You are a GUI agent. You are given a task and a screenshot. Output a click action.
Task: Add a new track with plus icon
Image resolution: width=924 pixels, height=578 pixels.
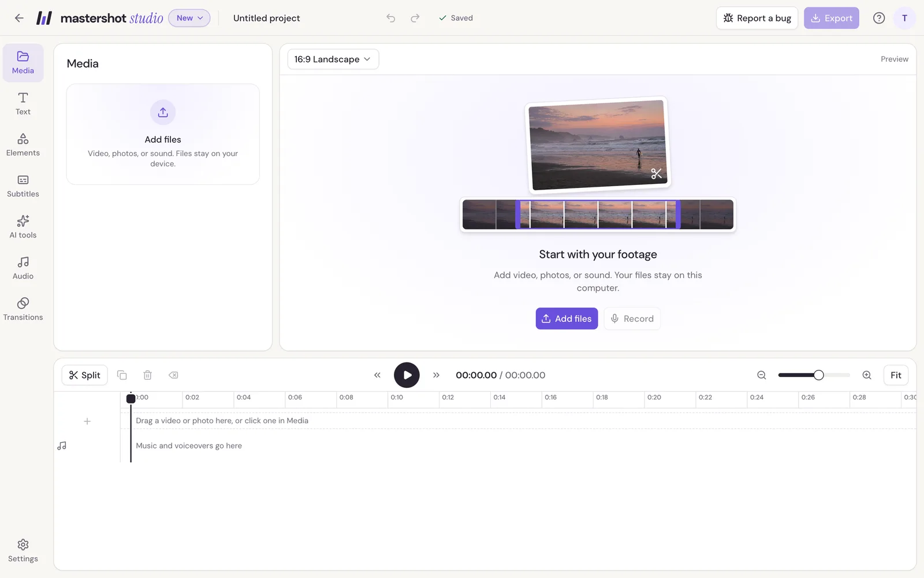[87, 421]
